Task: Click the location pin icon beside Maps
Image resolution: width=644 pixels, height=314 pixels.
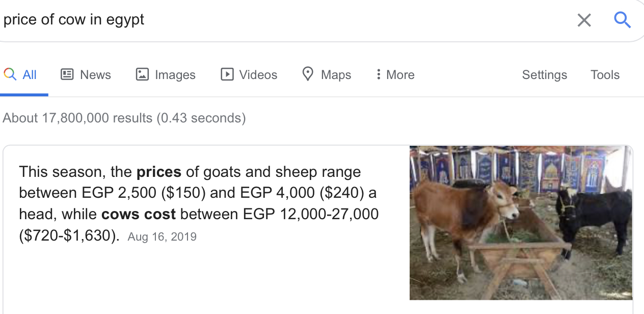Action: 308,74
